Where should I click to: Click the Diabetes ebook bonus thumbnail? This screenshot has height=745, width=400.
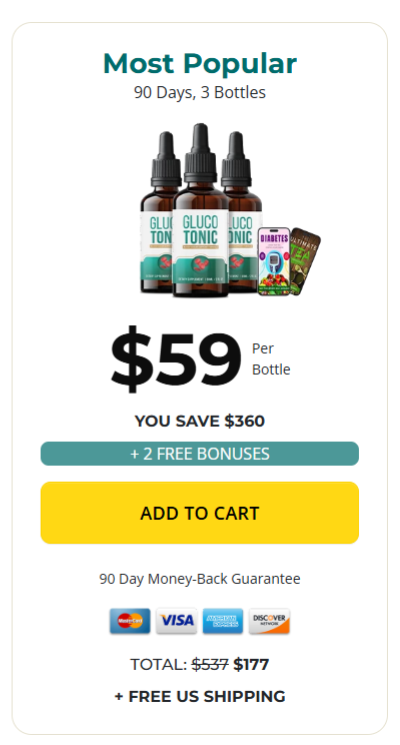tap(274, 261)
